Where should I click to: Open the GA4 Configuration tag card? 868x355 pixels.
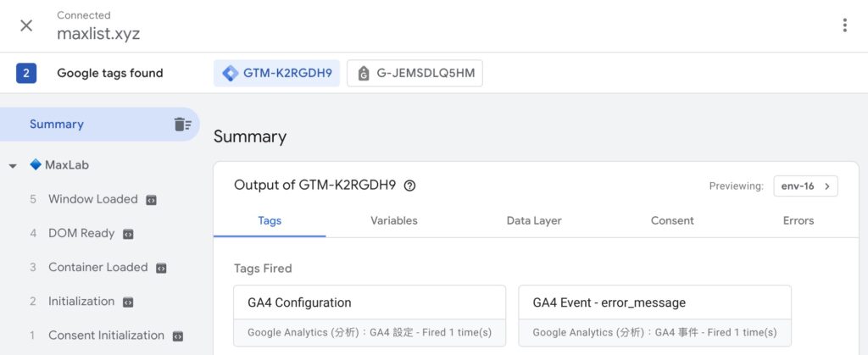pyautogui.click(x=370, y=316)
